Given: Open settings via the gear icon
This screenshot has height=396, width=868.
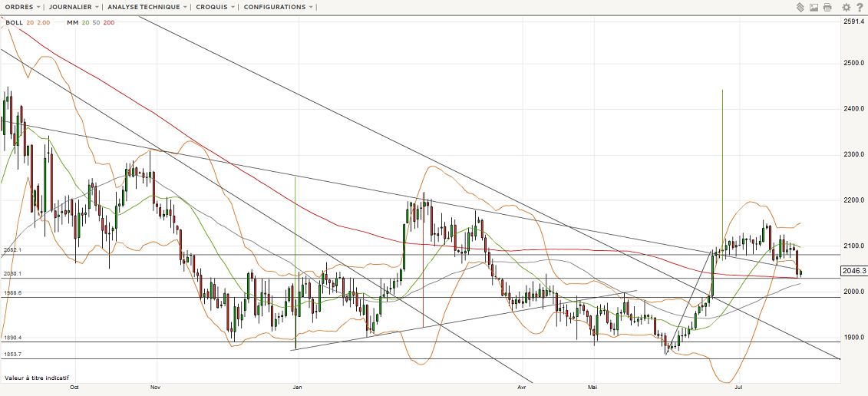Looking at the screenshot, I should coord(847,7).
